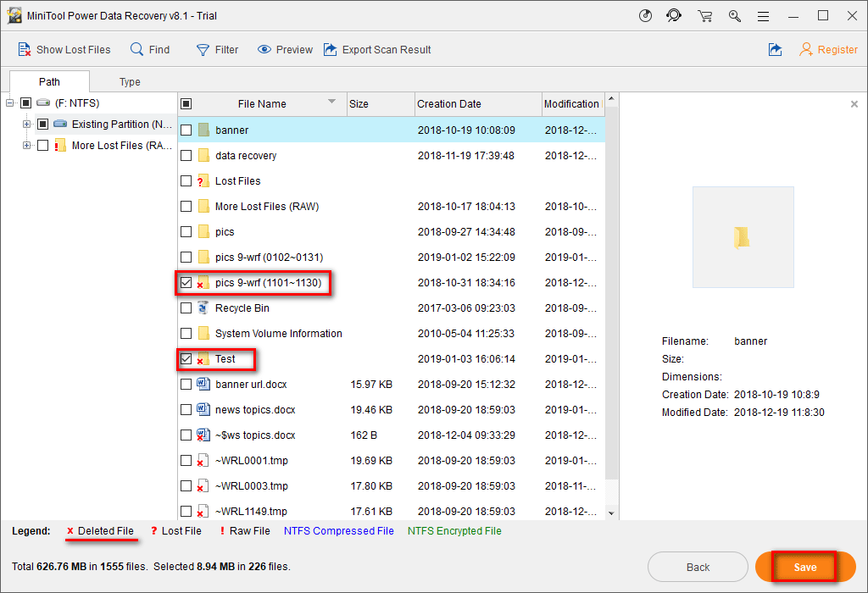This screenshot has width=868, height=593.
Task: Click the File Name sort arrow
Action: click(331, 101)
